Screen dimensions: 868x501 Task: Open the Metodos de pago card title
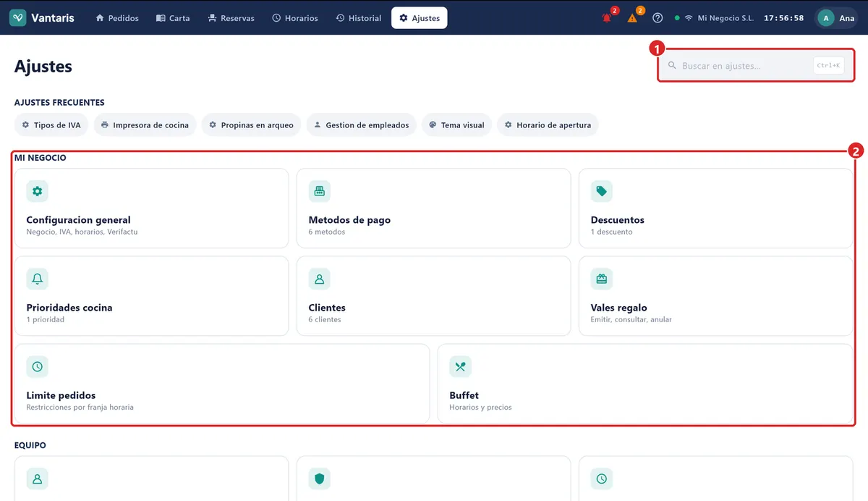350,220
